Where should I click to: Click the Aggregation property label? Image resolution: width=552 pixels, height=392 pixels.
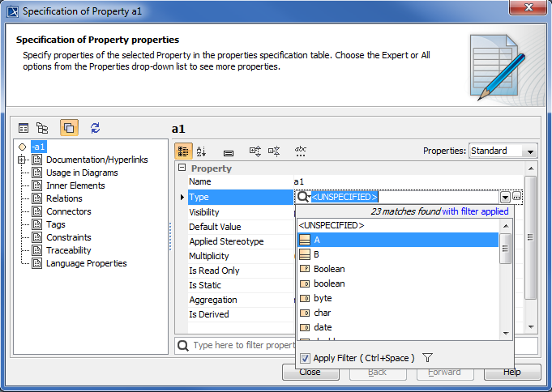(213, 300)
